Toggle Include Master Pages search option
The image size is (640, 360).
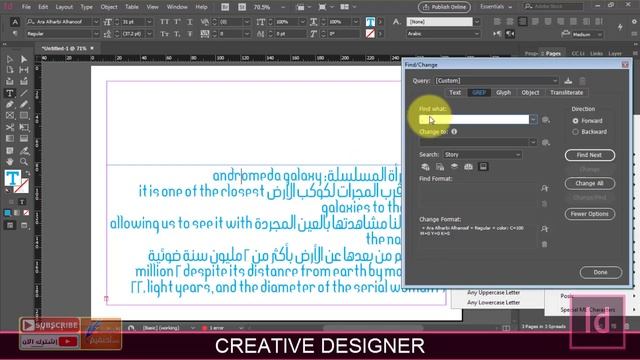(x=468, y=167)
